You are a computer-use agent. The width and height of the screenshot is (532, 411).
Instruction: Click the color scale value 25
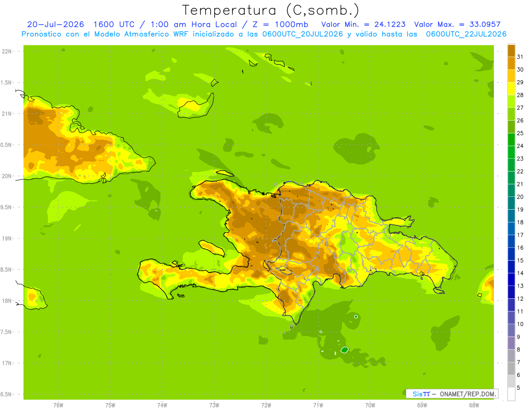520,133
